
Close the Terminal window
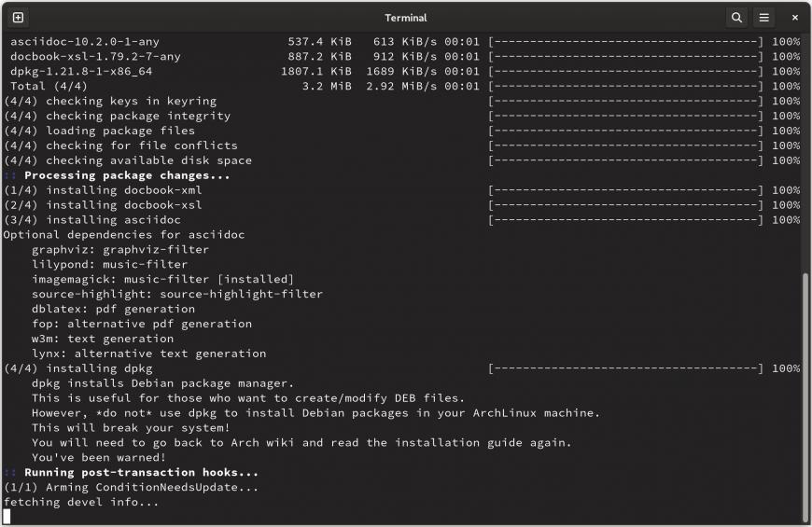pos(795,18)
